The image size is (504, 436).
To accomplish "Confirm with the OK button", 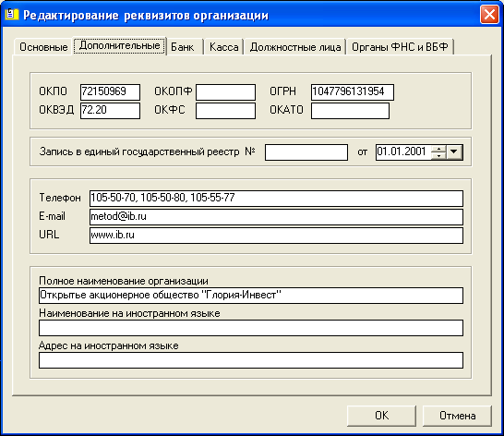I will click(381, 416).
